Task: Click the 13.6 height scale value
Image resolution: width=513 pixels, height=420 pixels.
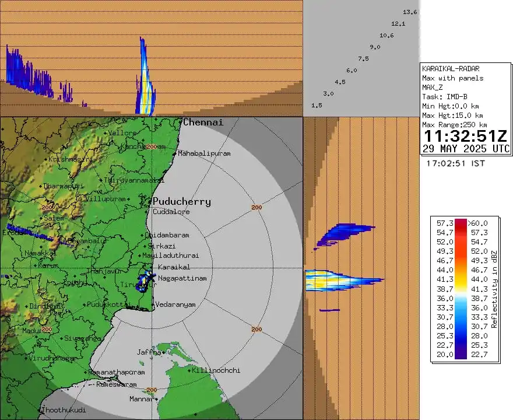Action: (x=410, y=12)
